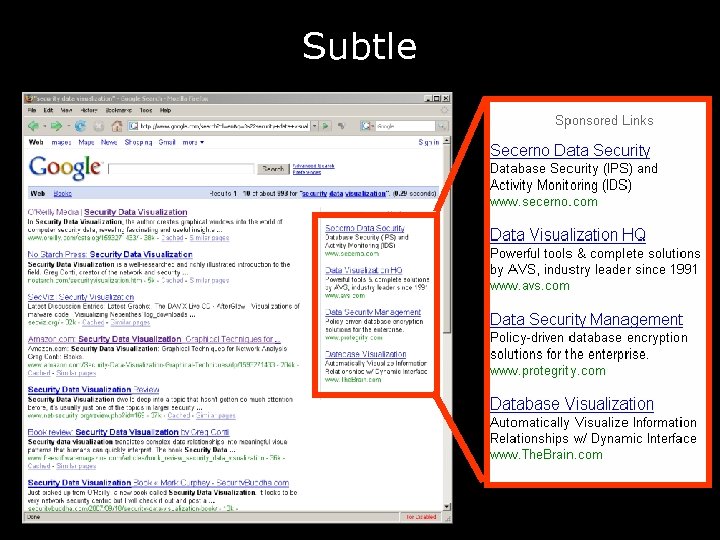
Task: Focus the Google query text box on the page
Action: tap(181, 169)
